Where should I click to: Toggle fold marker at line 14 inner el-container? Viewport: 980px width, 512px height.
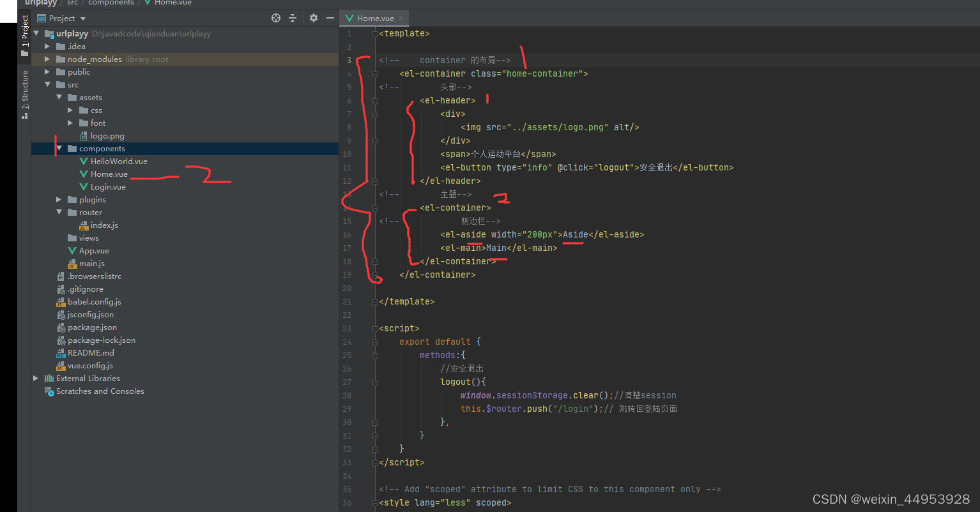pos(376,207)
